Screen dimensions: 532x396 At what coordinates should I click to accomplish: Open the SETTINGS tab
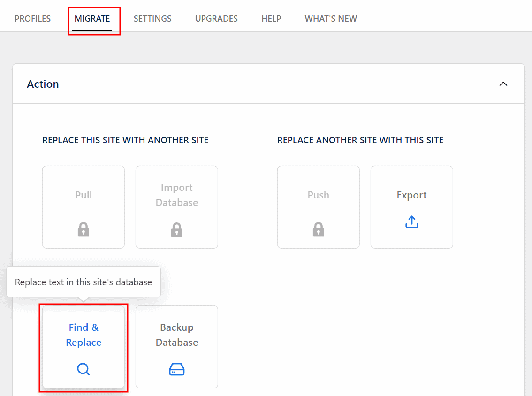(x=152, y=18)
